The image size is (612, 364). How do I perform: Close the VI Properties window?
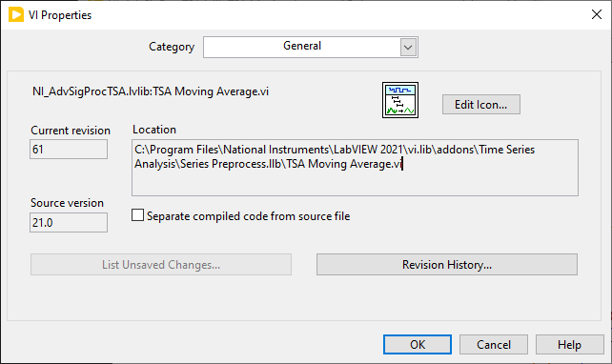tap(597, 15)
